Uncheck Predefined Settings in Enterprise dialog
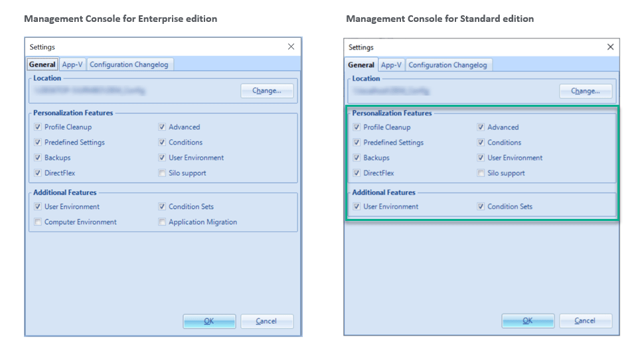The image size is (644, 343). click(x=39, y=143)
